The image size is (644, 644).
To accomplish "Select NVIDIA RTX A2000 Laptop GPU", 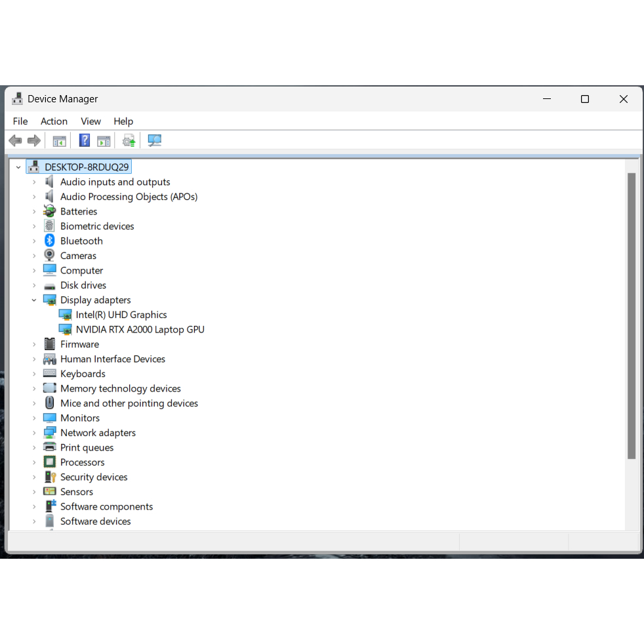I will (140, 330).
